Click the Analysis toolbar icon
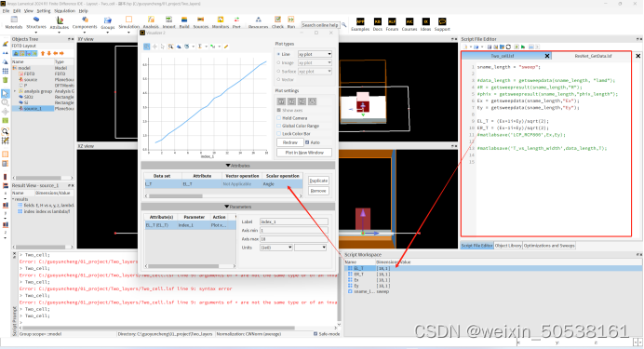The width and height of the screenshot is (644, 349). [151, 20]
